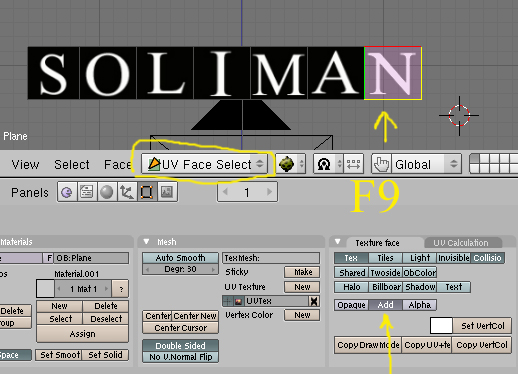Toggle the Tex face option
This screenshot has height=374, width=518.
coord(351,258)
